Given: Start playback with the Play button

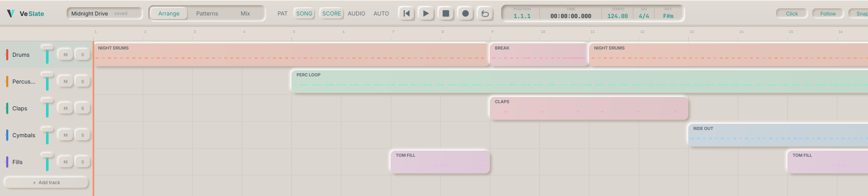Looking at the screenshot, I should [426, 13].
